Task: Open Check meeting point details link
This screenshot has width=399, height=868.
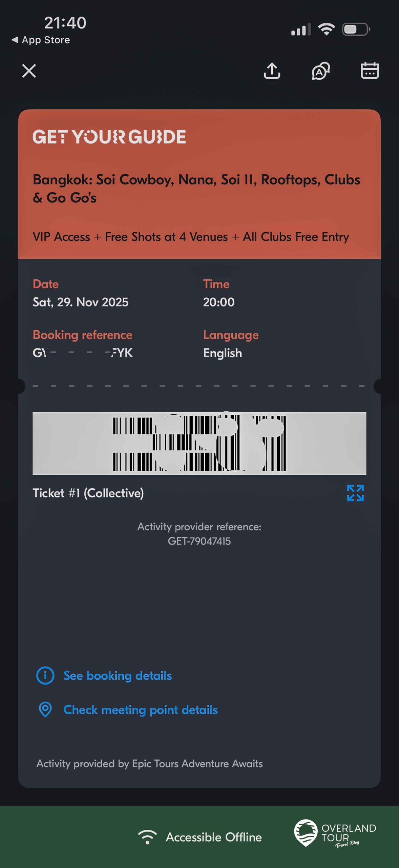Action: [x=140, y=710]
